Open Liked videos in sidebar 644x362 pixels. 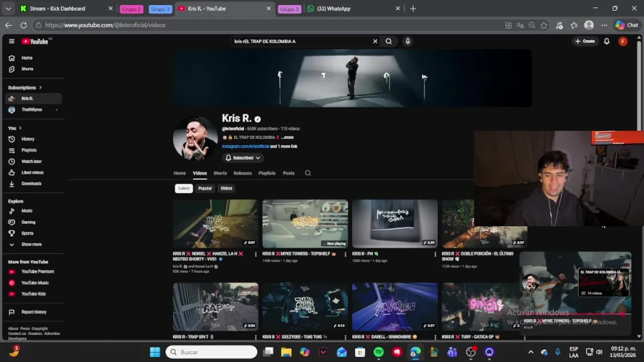point(33,172)
